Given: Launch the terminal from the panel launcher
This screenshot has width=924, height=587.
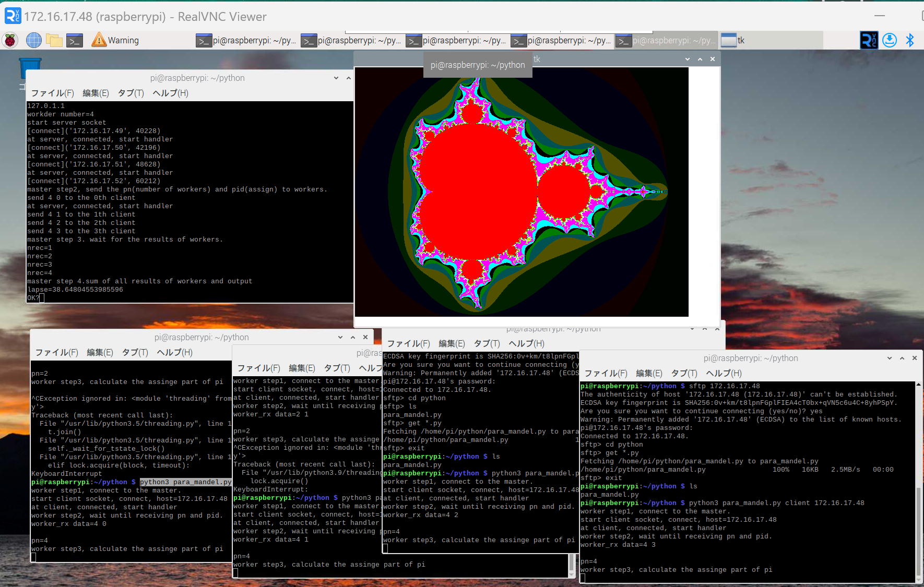Looking at the screenshot, I should pyautogui.click(x=75, y=40).
